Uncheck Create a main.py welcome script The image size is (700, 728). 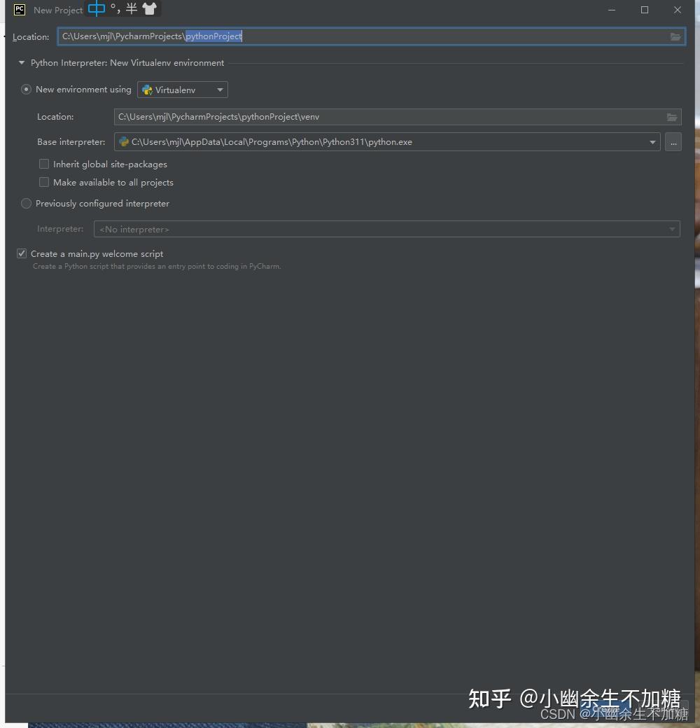click(x=22, y=253)
